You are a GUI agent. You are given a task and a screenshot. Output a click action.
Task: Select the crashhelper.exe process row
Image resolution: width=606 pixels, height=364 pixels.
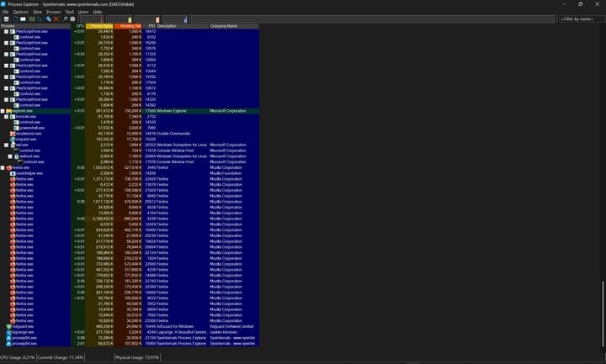tap(130, 173)
